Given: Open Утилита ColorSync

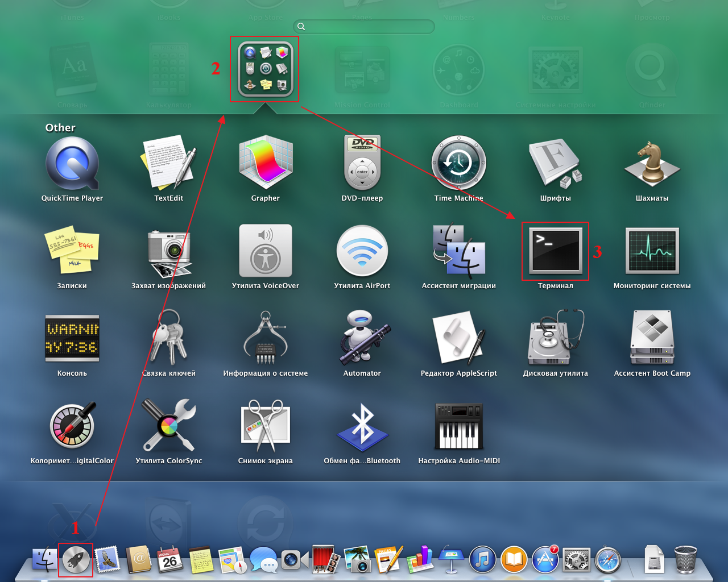Looking at the screenshot, I should (x=169, y=426).
